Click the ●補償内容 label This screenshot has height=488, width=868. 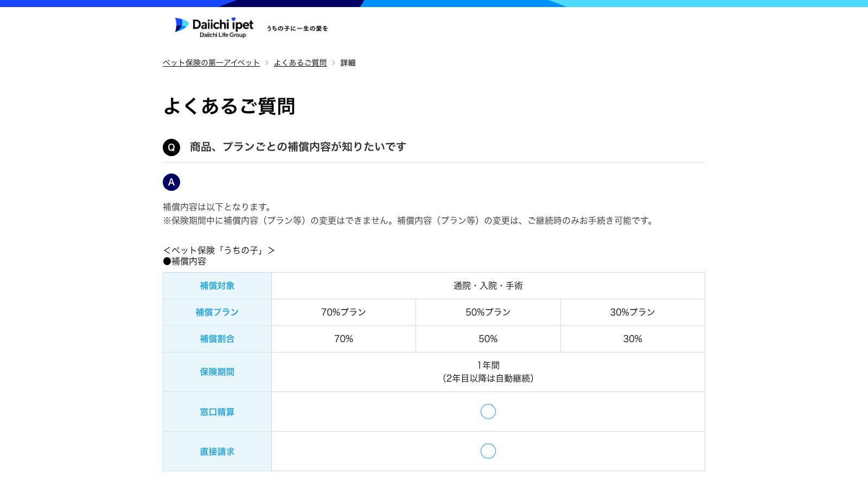coord(184,261)
